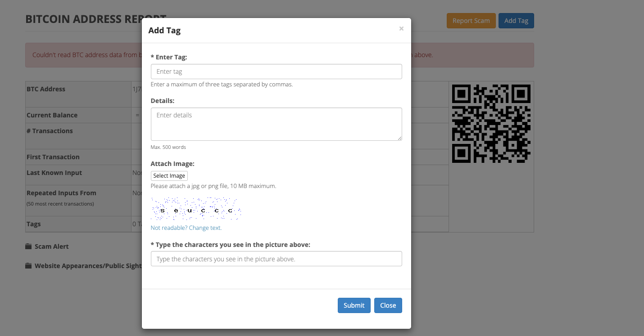Click the jpg or png attachment hint
Image resolution: width=644 pixels, height=336 pixels.
coord(213,186)
